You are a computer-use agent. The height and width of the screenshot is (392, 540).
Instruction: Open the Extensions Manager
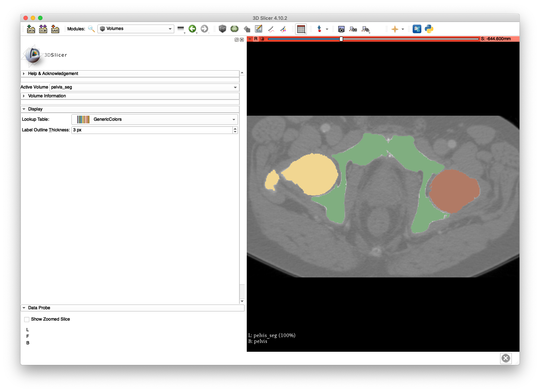(417, 29)
